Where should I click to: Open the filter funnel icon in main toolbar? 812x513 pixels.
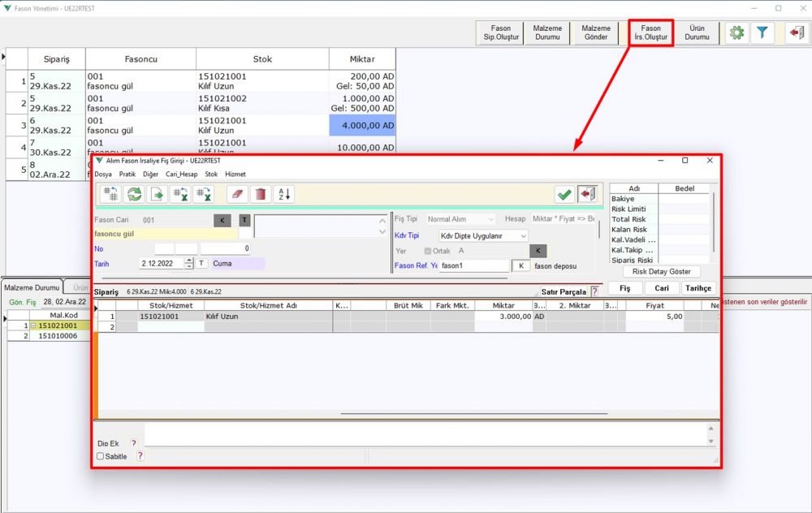762,33
